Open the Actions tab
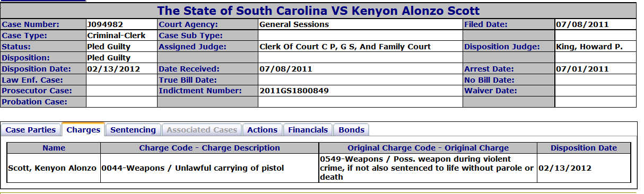644x194 pixels. pos(263,130)
